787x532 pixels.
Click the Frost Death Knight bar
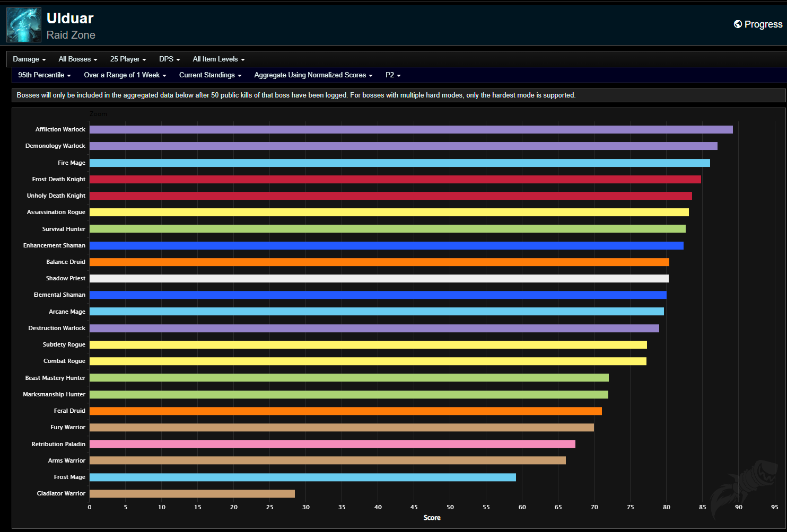pyautogui.click(x=395, y=179)
